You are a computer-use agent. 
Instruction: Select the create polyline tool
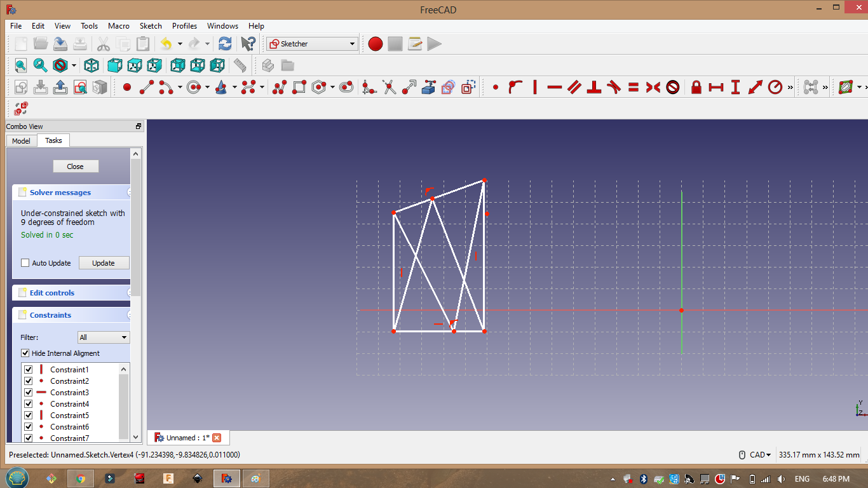pos(280,87)
